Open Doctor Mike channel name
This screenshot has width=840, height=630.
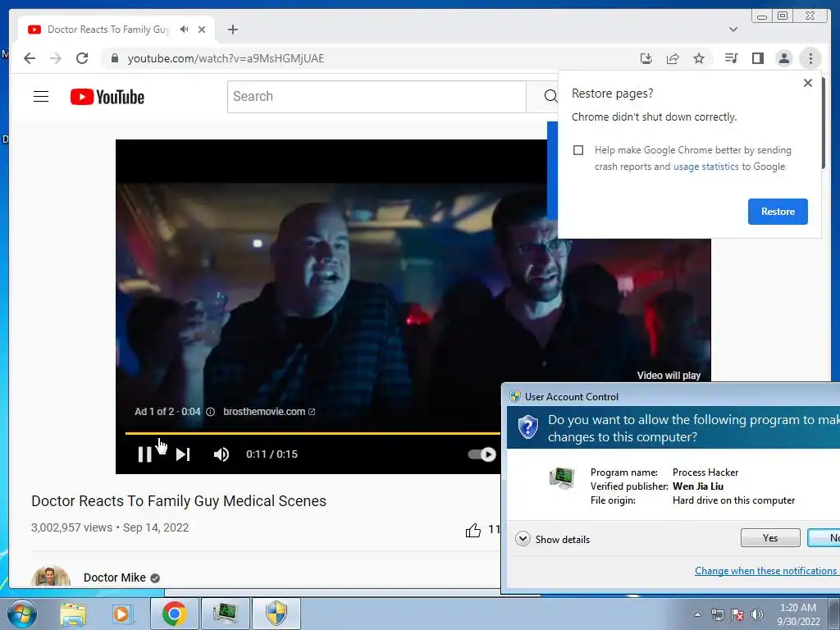[115, 577]
